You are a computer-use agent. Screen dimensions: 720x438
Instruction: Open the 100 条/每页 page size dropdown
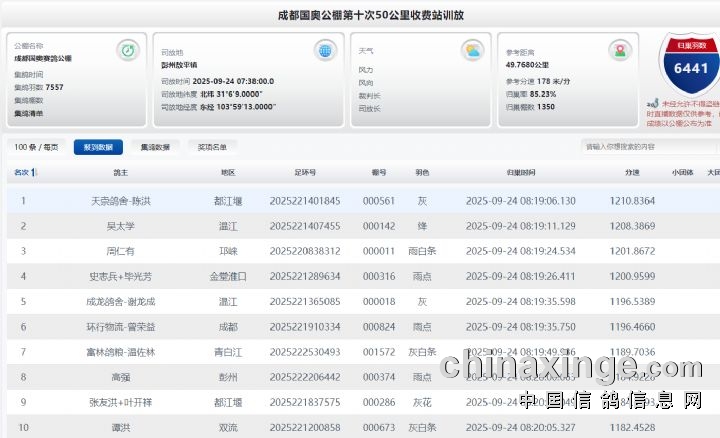[36, 147]
